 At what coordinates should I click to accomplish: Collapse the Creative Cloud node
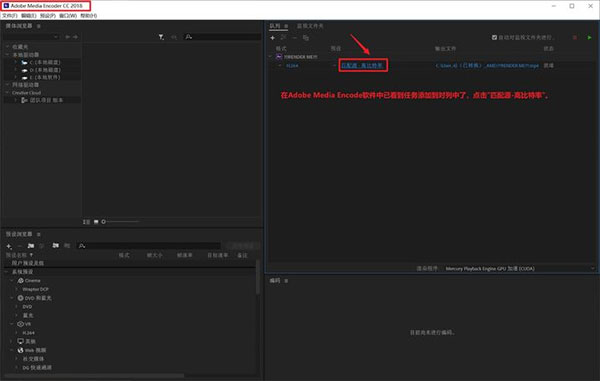(x=7, y=93)
